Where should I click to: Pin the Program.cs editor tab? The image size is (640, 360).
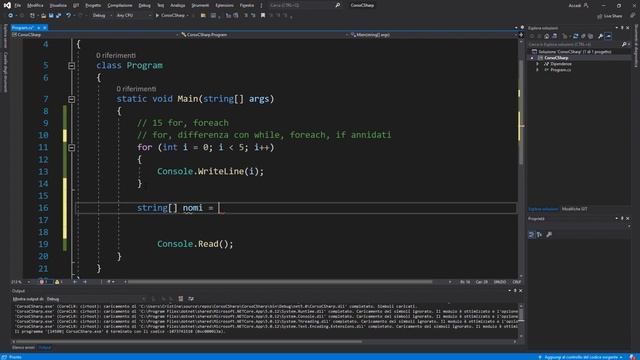coord(38,28)
